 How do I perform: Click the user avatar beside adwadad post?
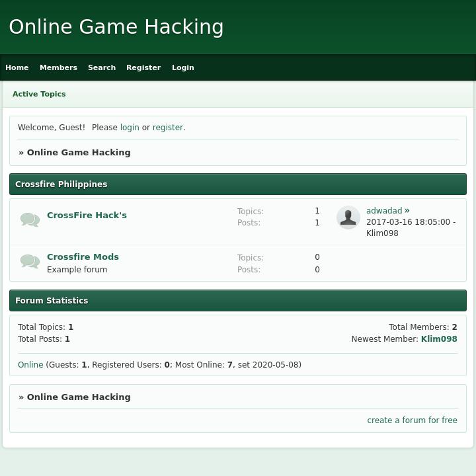click(x=348, y=218)
